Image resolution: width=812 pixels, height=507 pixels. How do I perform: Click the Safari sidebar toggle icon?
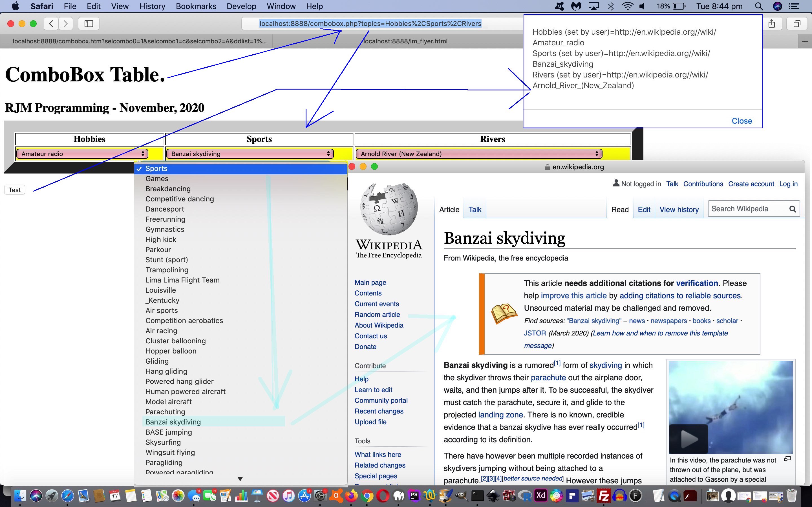tap(89, 23)
